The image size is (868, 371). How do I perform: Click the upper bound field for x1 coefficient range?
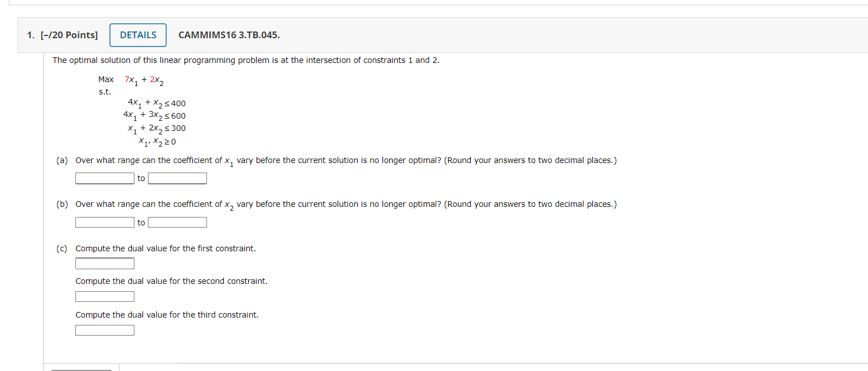point(177,178)
